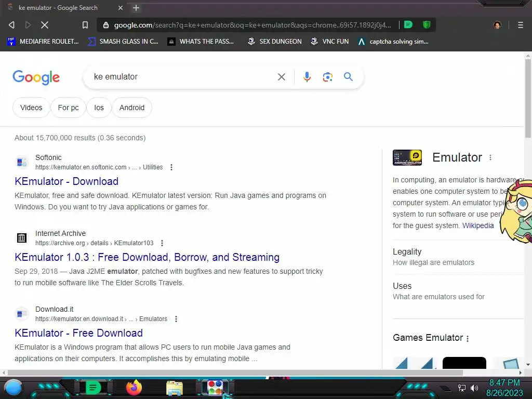Expand the Legality section
This screenshot has width=532, height=399.
[x=458, y=257]
